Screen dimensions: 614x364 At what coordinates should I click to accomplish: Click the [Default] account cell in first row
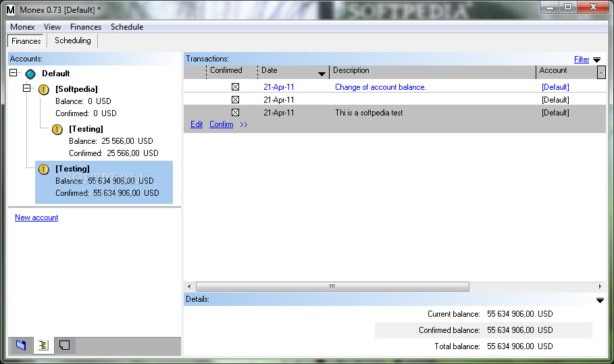point(555,87)
